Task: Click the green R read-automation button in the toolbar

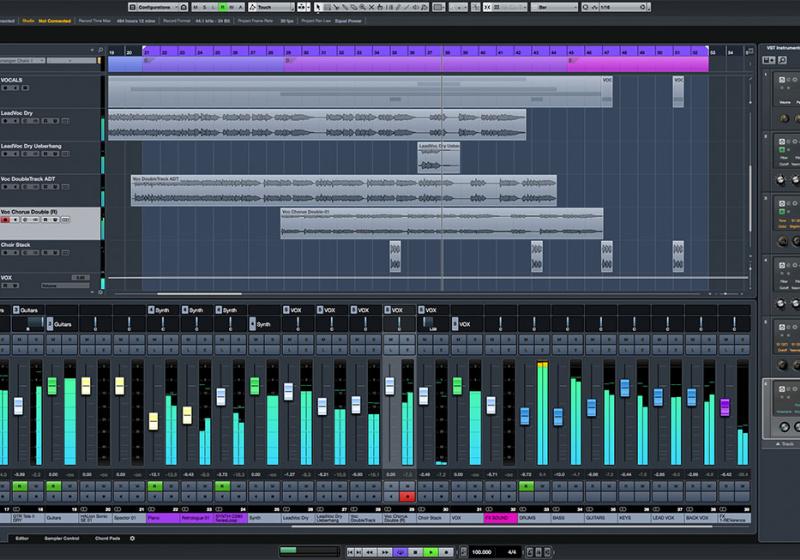Action: point(223,7)
